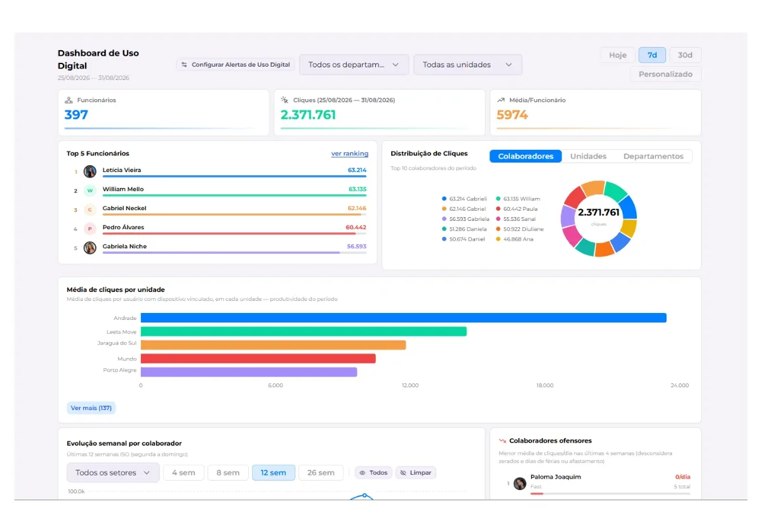Click the 397 employees count
Image resolution: width=762 pixels, height=532 pixels.
(x=76, y=115)
